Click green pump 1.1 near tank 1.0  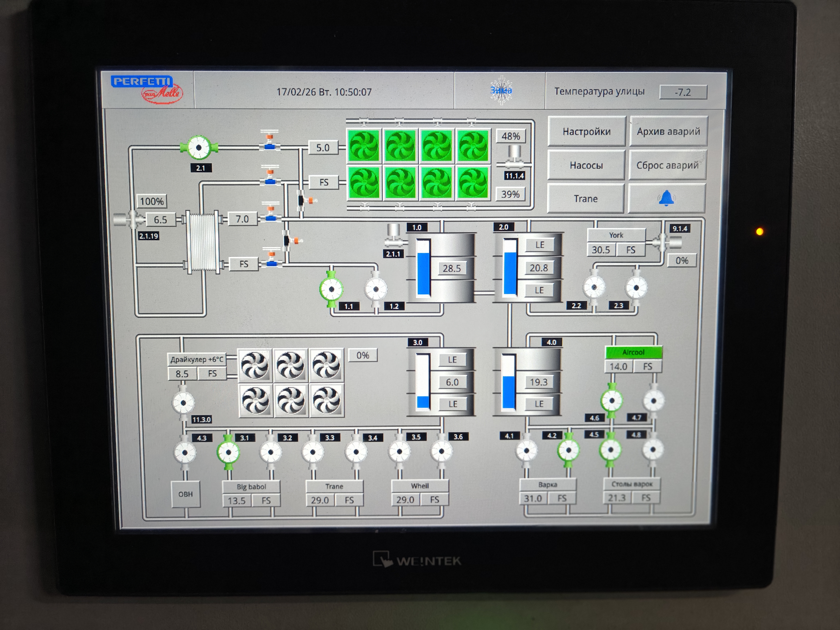331,289
